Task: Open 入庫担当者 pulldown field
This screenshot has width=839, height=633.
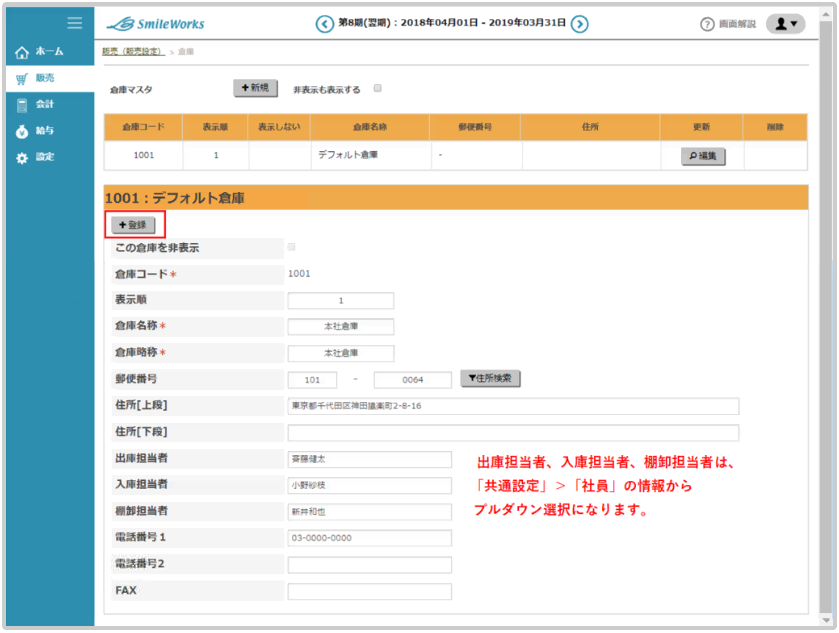Action: tap(369, 485)
